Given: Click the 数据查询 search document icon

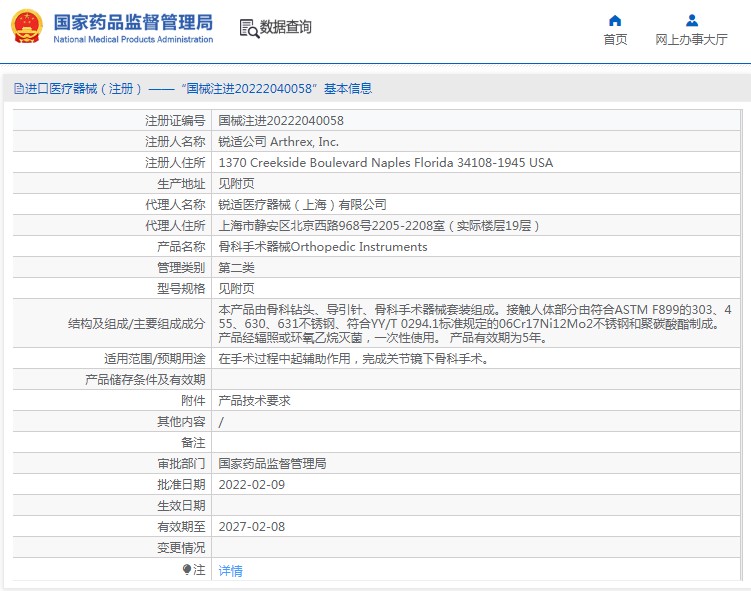Looking at the screenshot, I should point(249,28).
